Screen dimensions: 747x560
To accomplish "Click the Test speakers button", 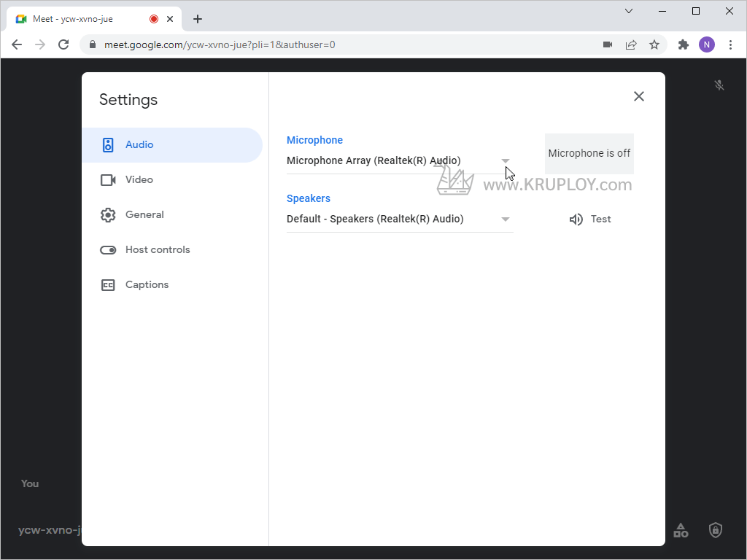I will pos(590,219).
